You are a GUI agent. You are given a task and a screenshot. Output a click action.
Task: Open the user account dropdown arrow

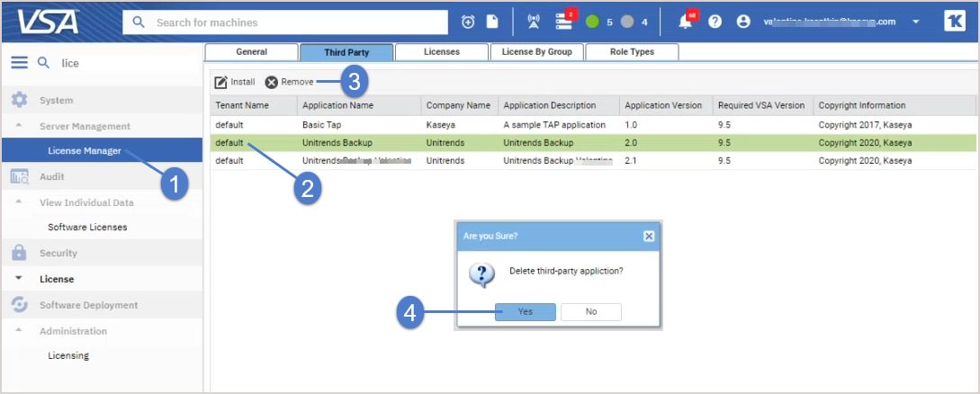click(915, 22)
